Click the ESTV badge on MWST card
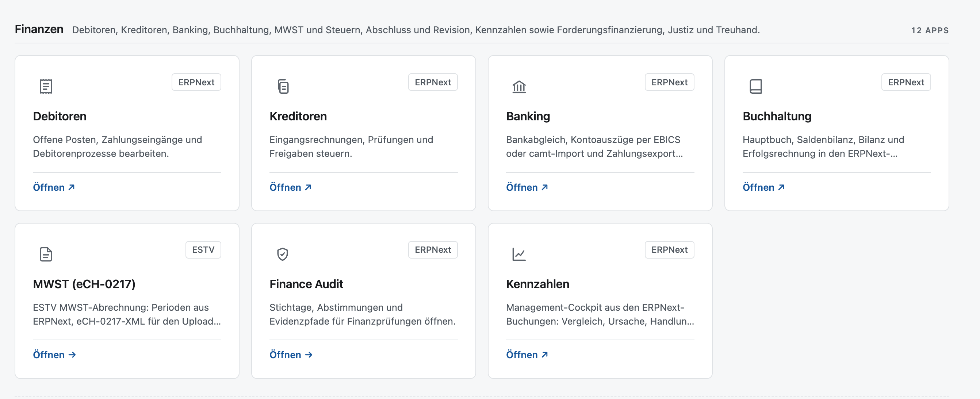The height and width of the screenshot is (399, 980). click(x=203, y=250)
